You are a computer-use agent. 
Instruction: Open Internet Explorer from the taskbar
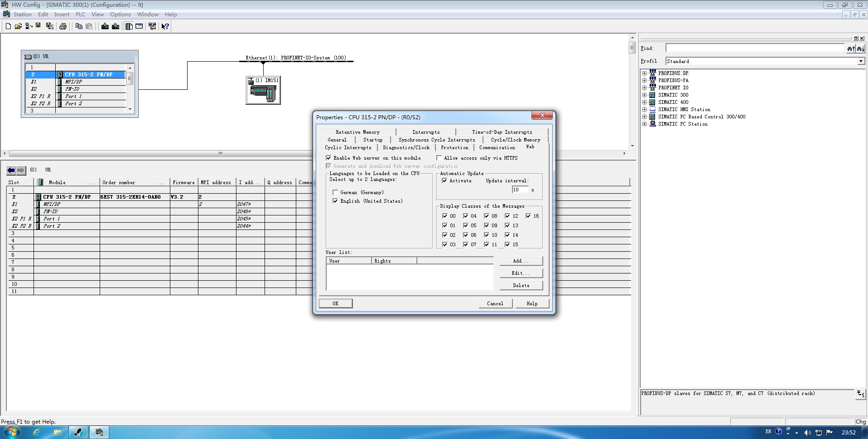point(37,432)
